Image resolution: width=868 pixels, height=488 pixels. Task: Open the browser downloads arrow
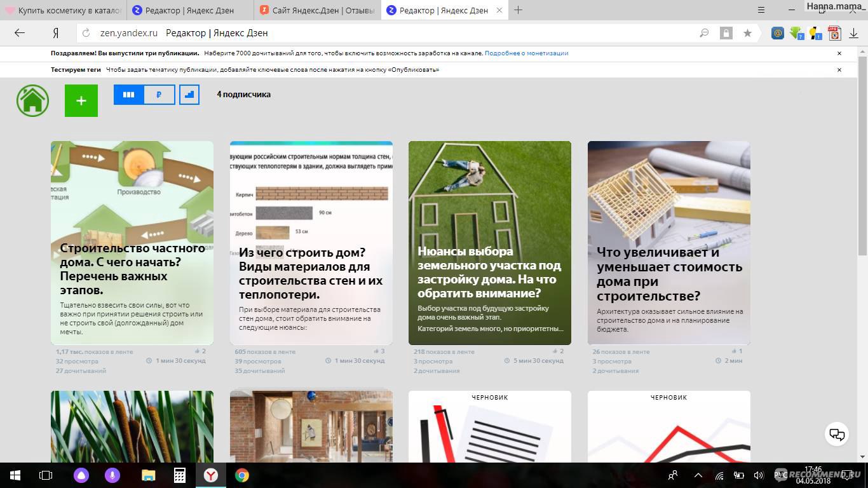pyautogui.click(x=854, y=33)
